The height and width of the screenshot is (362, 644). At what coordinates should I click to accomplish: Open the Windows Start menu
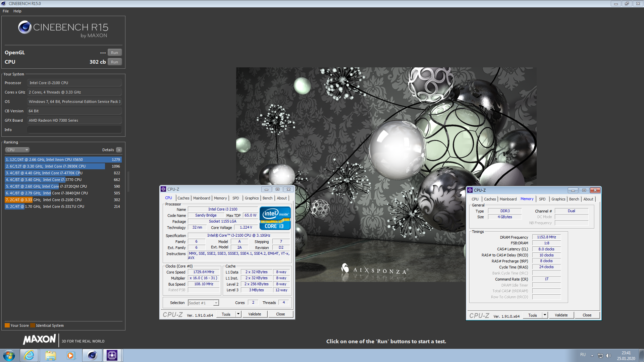[9, 355]
